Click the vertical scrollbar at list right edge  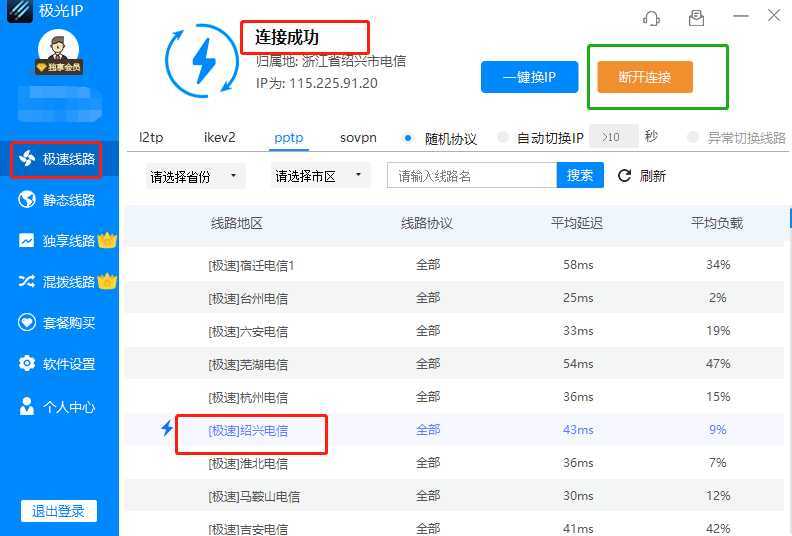(790, 217)
